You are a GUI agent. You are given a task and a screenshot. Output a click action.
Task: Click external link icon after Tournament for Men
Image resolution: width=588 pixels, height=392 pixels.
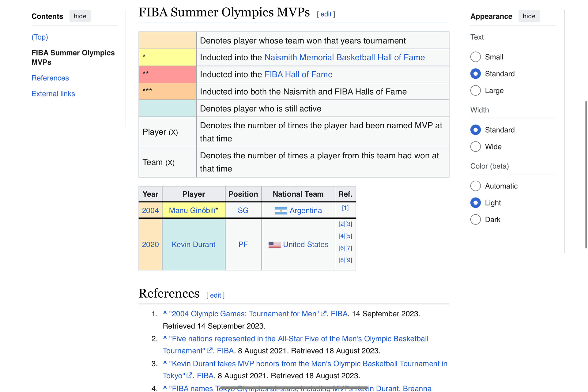[x=323, y=314]
